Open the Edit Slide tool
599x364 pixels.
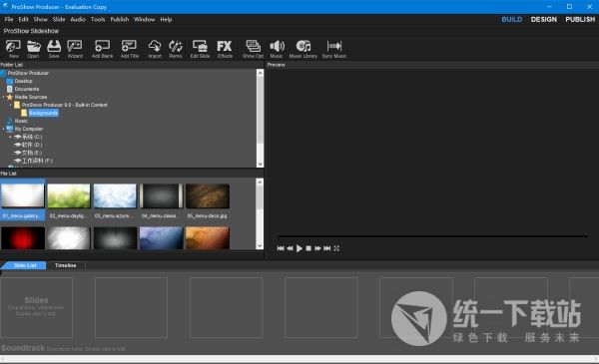pos(201,49)
